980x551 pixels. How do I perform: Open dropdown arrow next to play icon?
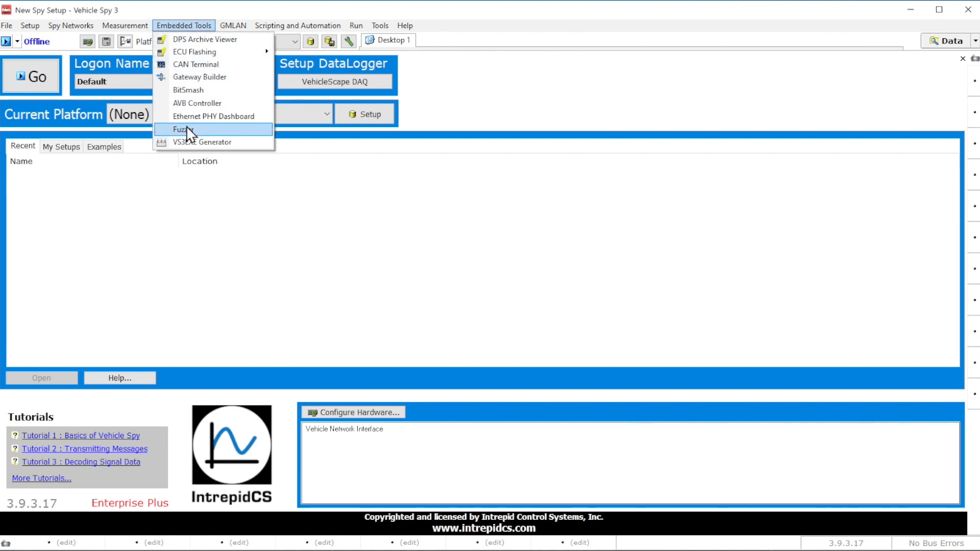coord(17,41)
